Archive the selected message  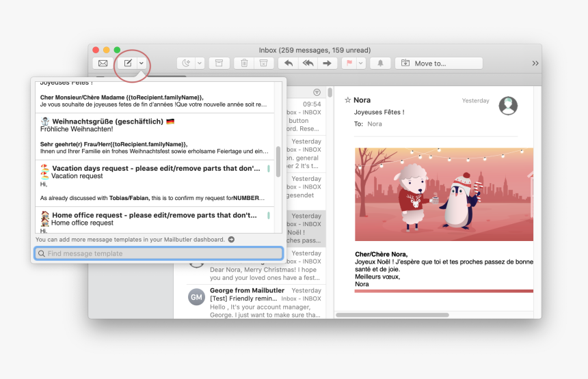[x=219, y=64]
